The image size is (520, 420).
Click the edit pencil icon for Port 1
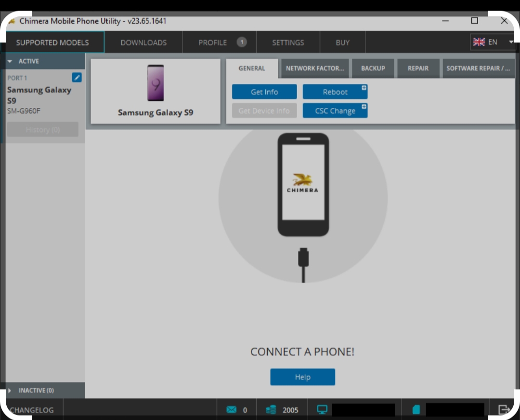point(77,78)
